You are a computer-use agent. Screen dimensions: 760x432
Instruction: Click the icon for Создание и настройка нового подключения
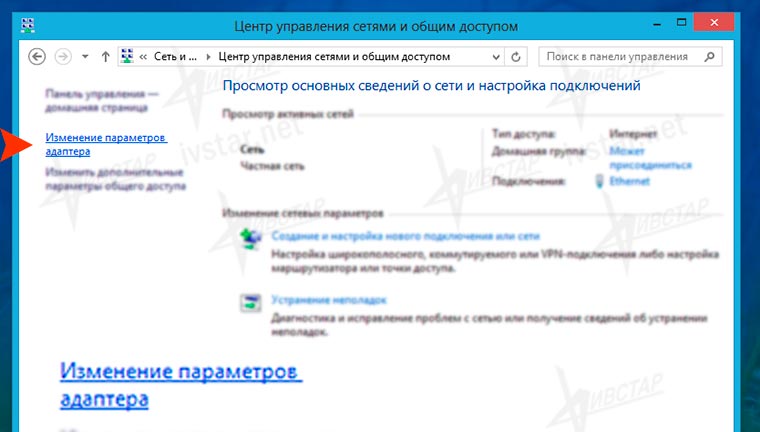250,240
